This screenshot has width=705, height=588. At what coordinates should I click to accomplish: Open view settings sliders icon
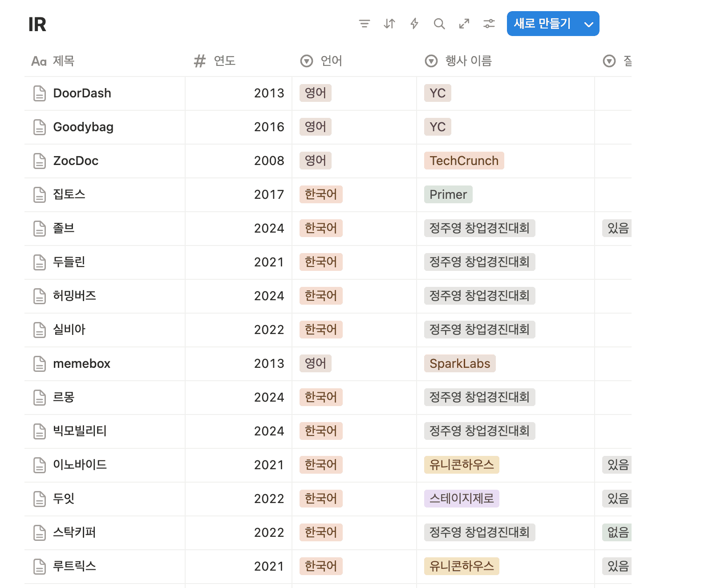pos(489,24)
